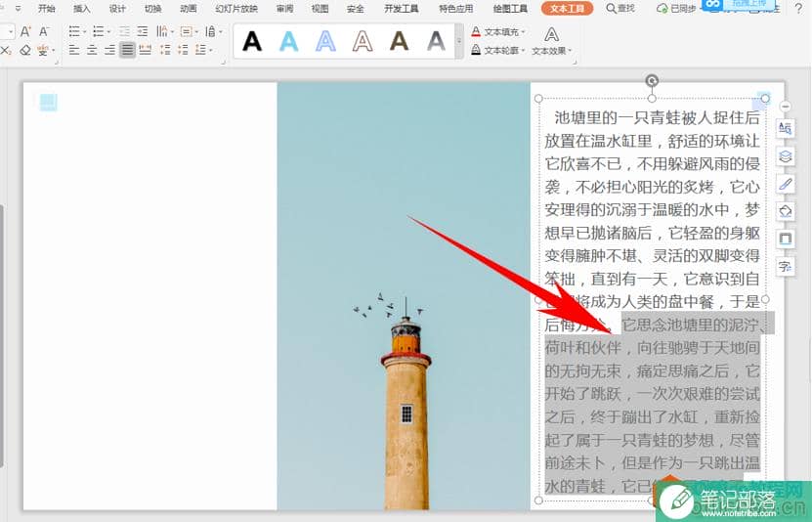Open the quick text format floating icon
The height and width of the screenshot is (522, 812).
[786, 128]
